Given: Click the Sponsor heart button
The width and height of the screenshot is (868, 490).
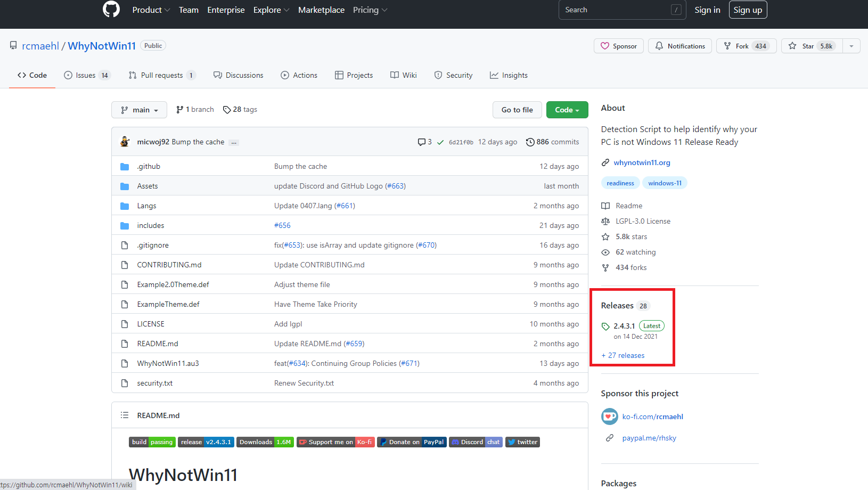Looking at the screenshot, I should pyautogui.click(x=619, y=46).
